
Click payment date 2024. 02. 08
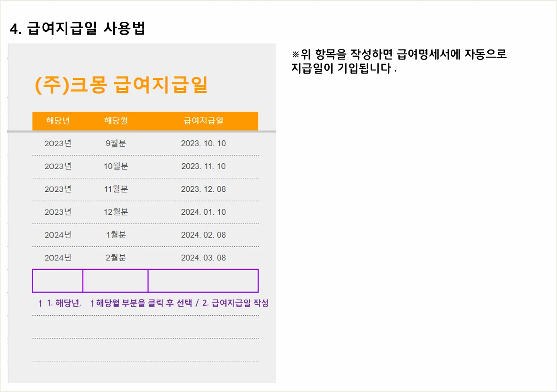coord(203,235)
